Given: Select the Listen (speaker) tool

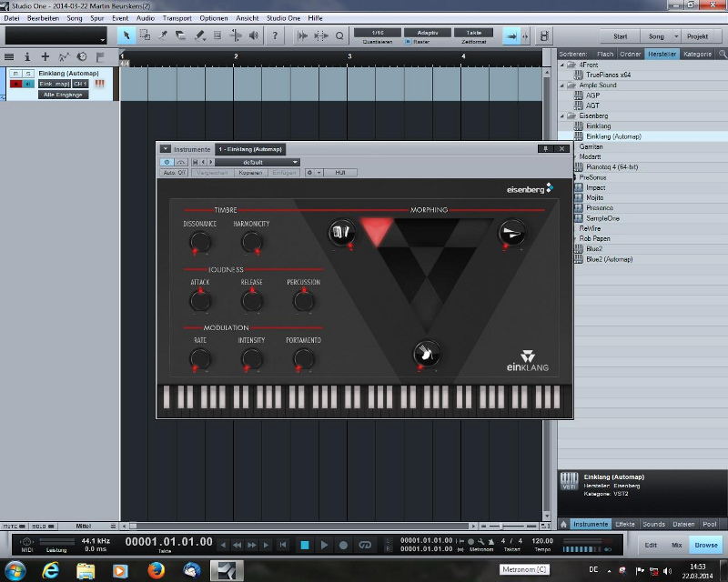Looking at the screenshot, I should click(254, 35).
